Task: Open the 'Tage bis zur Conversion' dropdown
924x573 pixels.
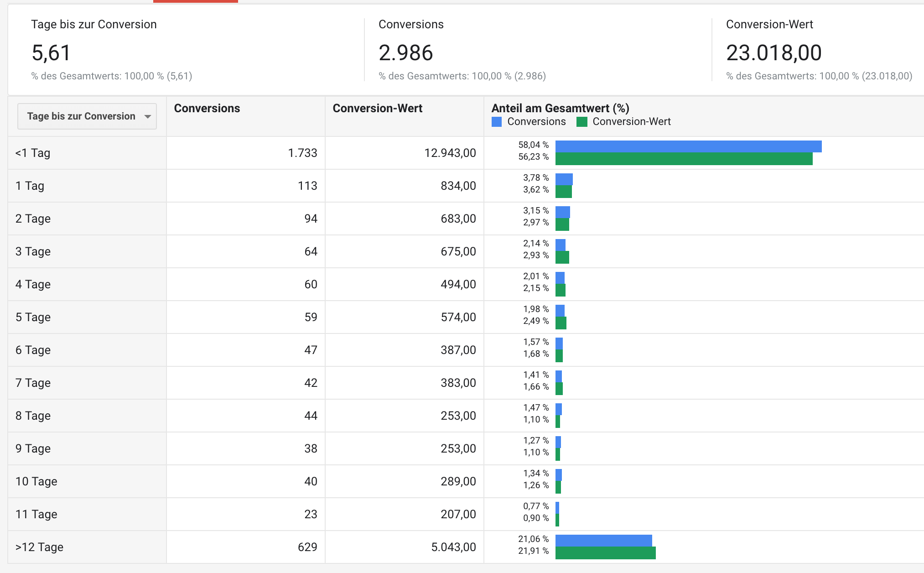Action: tap(87, 116)
